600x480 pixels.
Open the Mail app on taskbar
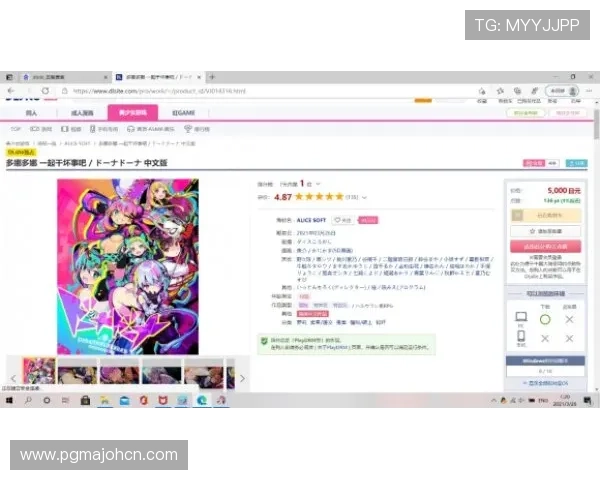tap(124, 400)
